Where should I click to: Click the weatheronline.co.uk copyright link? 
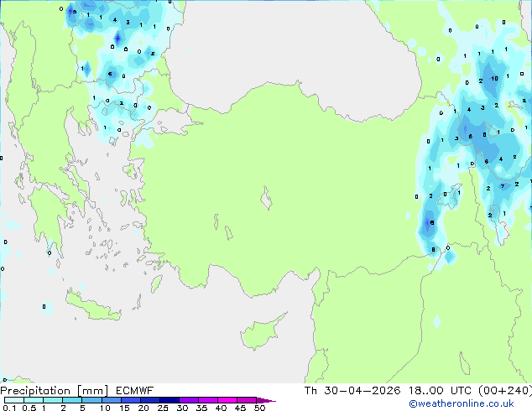click(x=462, y=403)
